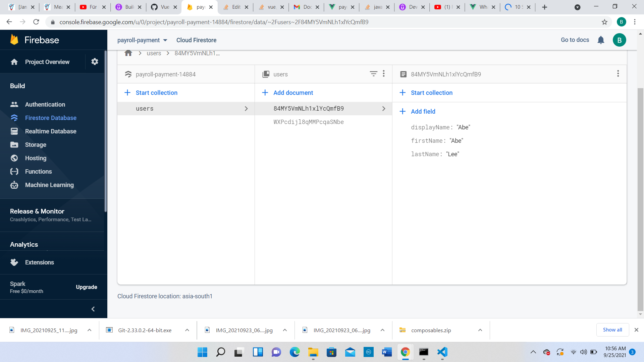
Task: Click the Upgrade plan button
Action: coord(86,287)
